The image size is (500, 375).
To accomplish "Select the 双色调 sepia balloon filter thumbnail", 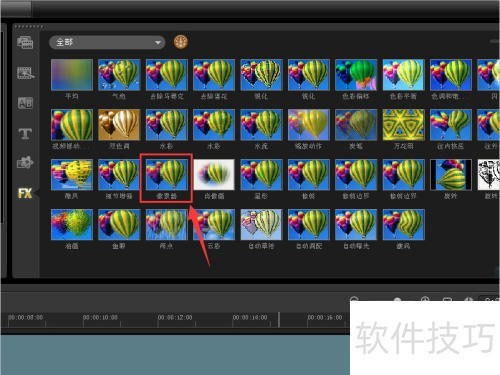I will pyautogui.click(x=119, y=125).
